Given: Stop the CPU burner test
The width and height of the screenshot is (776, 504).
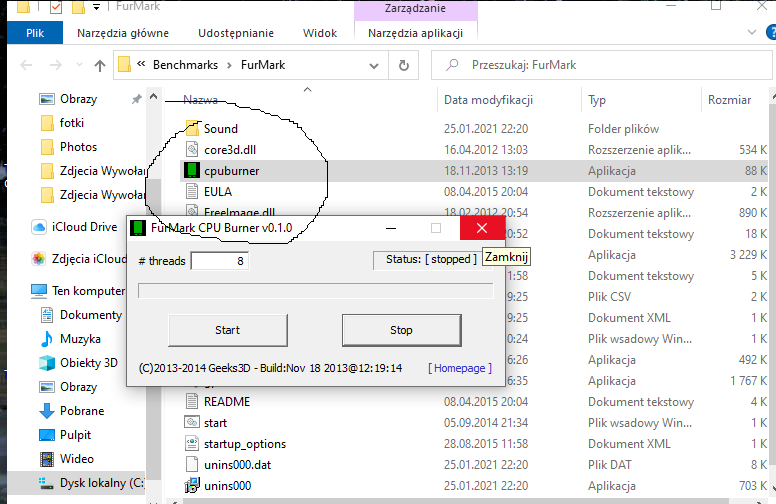Looking at the screenshot, I should tap(401, 330).
